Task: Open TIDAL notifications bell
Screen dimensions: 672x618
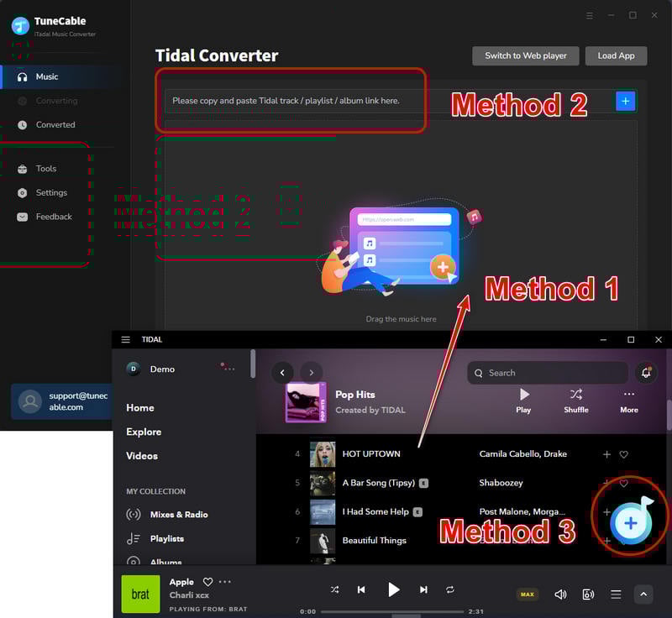Action: click(x=646, y=373)
